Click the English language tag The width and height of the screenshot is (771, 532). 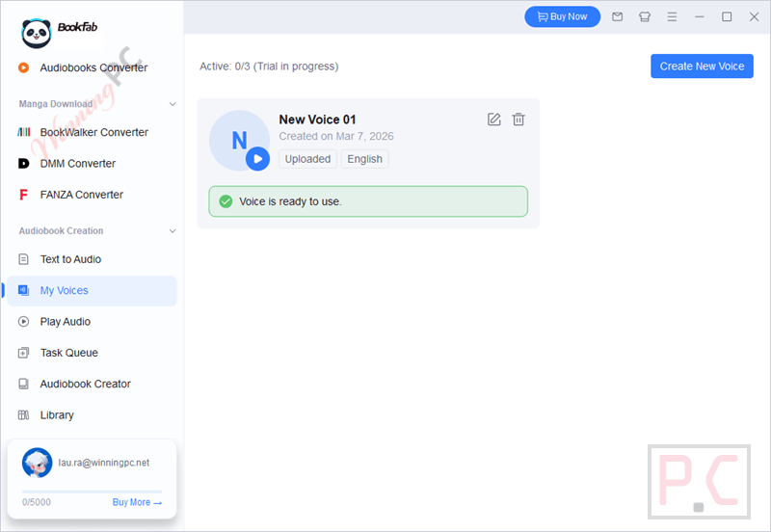click(365, 159)
